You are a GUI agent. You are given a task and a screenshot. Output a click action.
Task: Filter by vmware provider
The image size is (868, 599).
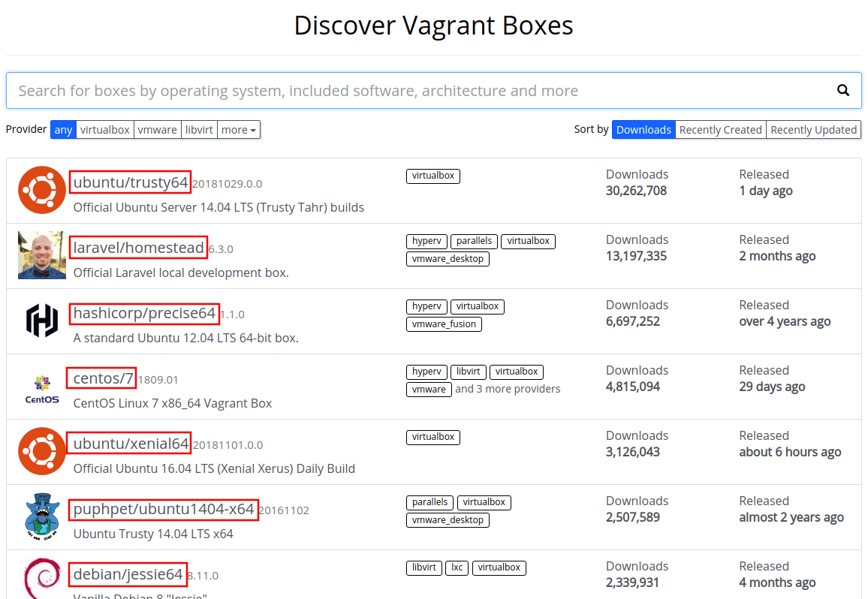(x=157, y=130)
